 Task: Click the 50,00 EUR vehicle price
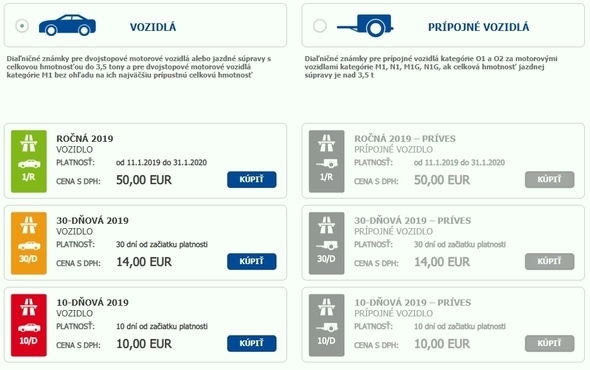[144, 180]
